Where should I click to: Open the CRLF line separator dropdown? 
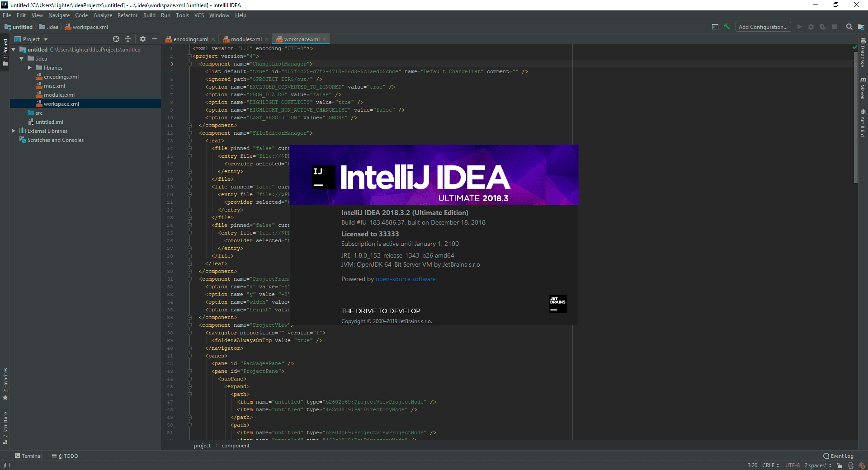pos(770,465)
